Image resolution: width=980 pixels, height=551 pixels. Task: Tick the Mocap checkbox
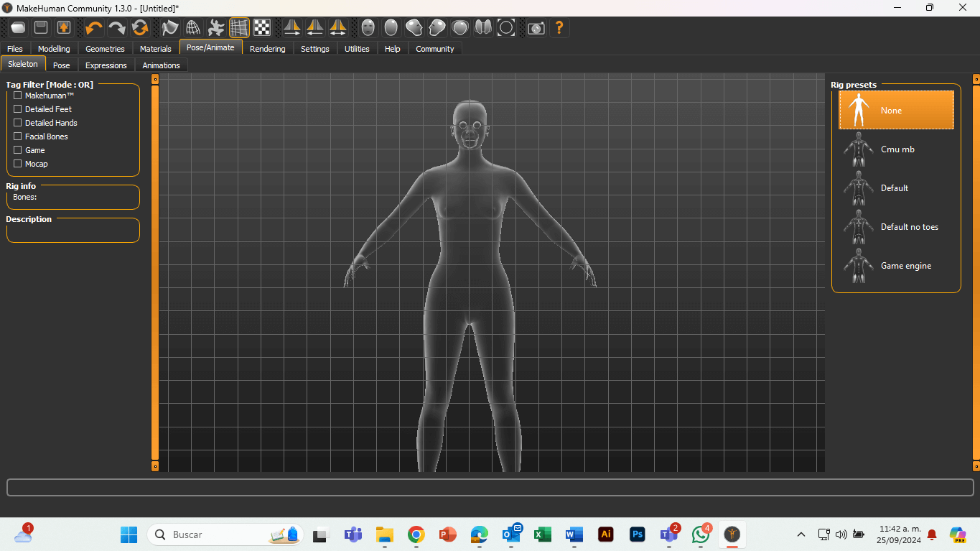tap(18, 164)
